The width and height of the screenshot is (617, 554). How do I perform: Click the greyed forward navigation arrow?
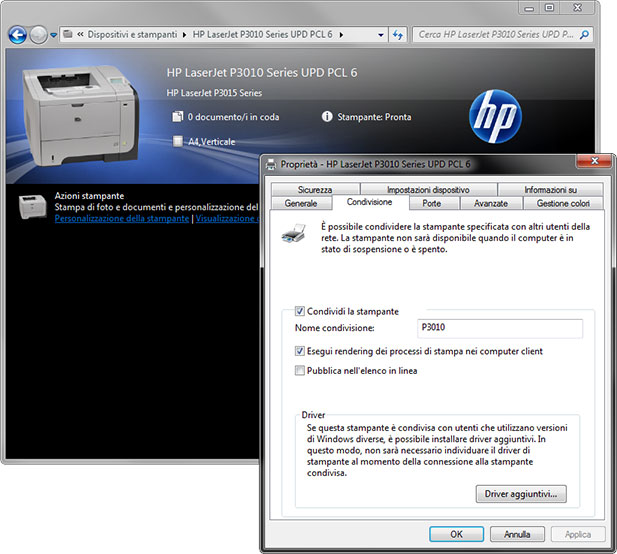(x=38, y=35)
